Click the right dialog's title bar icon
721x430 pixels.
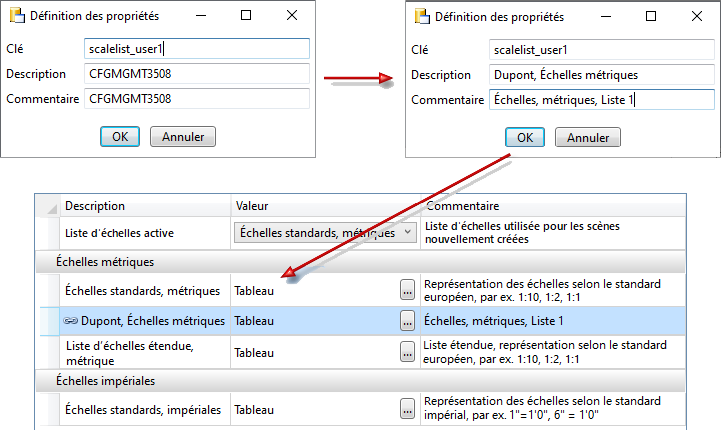coord(422,16)
